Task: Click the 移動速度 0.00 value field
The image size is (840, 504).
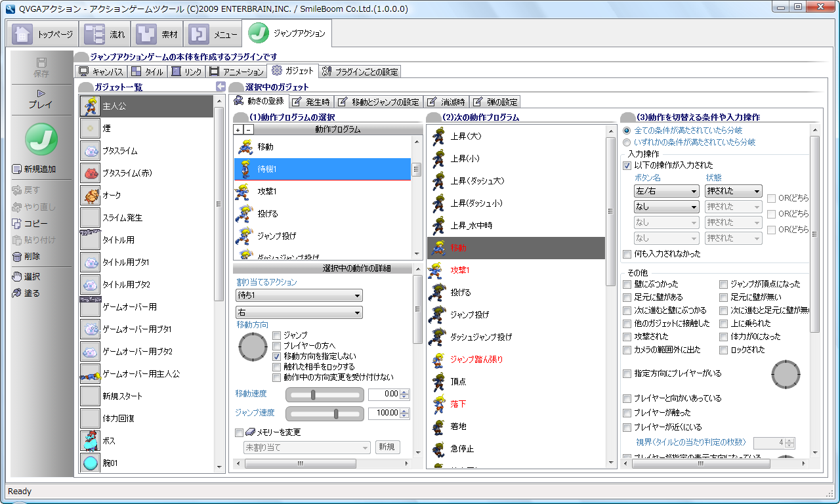Action: [x=384, y=394]
